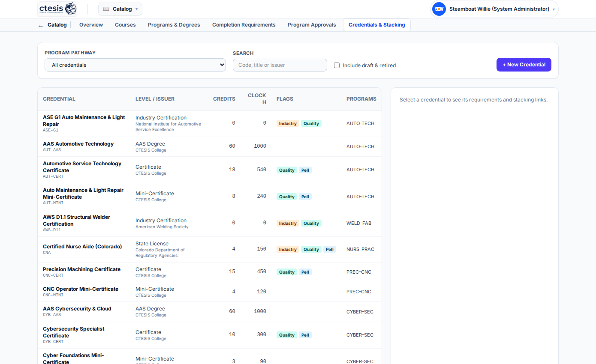The width and height of the screenshot is (596, 364).
Task: Select ASE G1 Auto Maintenance credential row
Action: coord(210,124)
